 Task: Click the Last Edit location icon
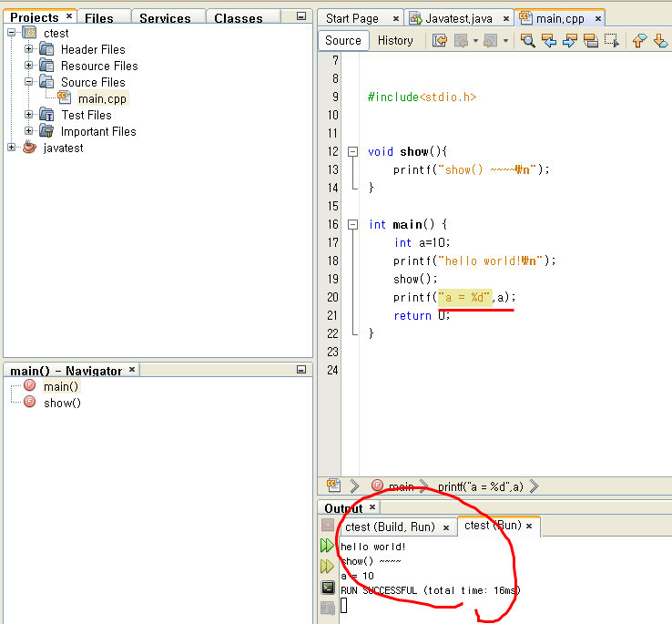(x=440, y=40)
